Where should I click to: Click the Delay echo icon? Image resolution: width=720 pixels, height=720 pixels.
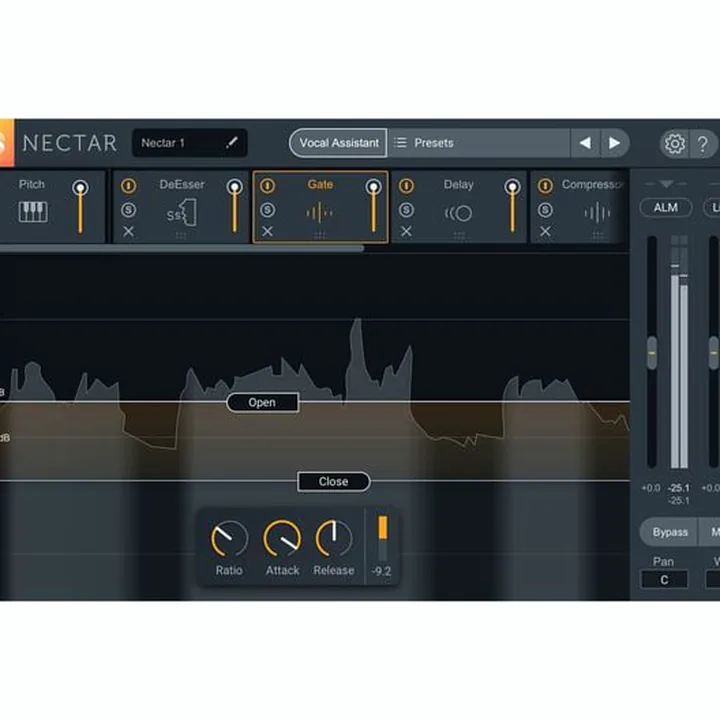click(458, 213)
